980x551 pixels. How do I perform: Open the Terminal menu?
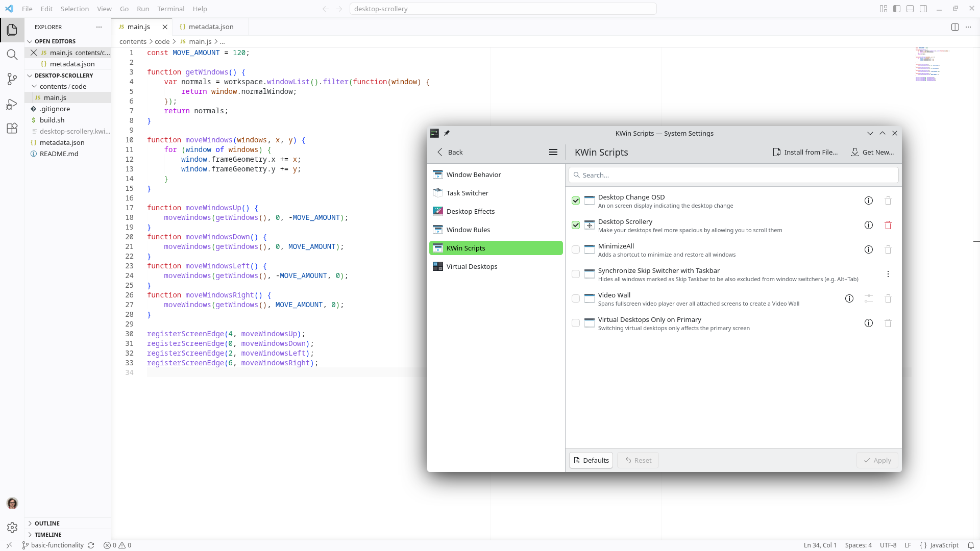170,9
